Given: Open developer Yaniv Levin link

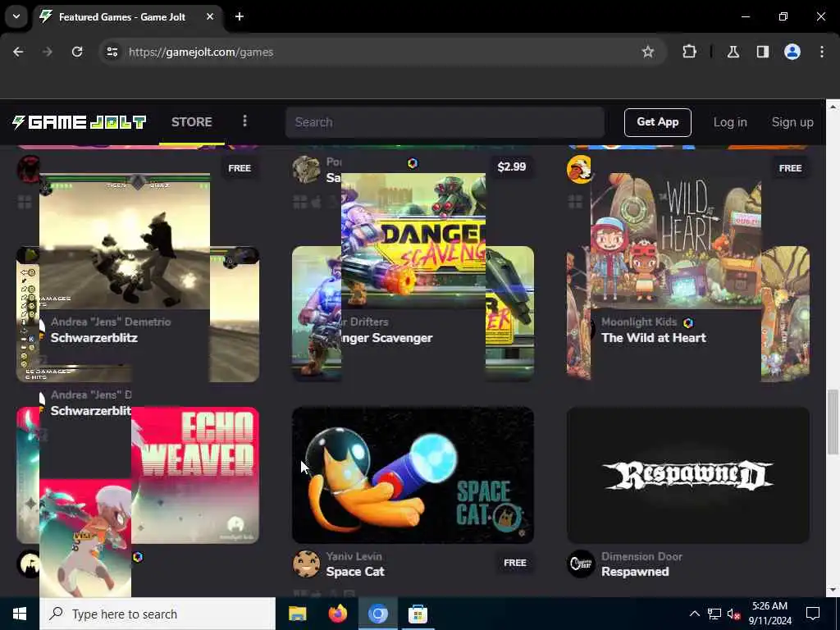Looking at the screenshot, I should 354,557.
